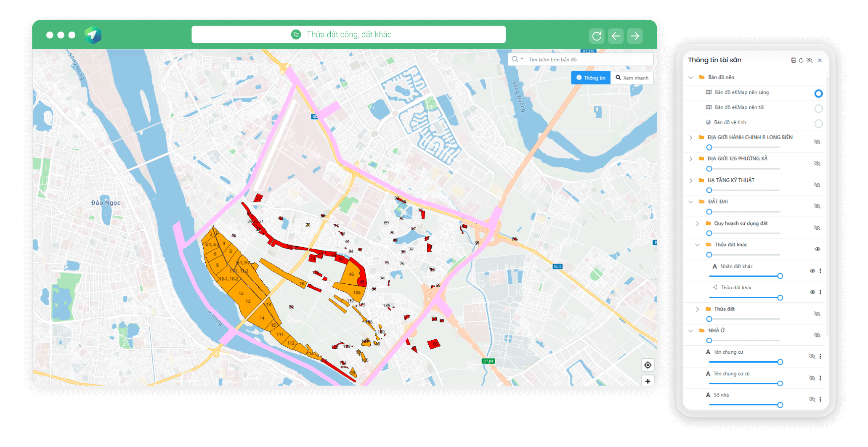Click the save icon in Thông tin tài sản header

[x=794, y=60]
